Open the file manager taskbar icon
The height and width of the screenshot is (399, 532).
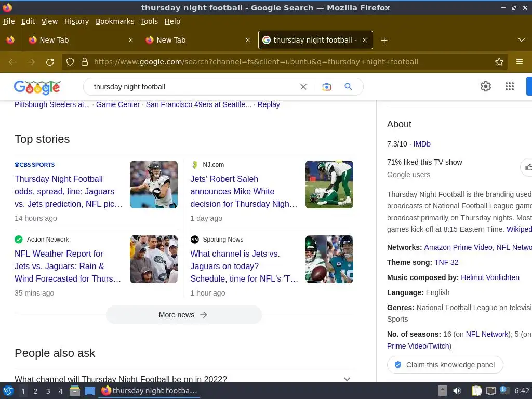click(x=75, y=391)
